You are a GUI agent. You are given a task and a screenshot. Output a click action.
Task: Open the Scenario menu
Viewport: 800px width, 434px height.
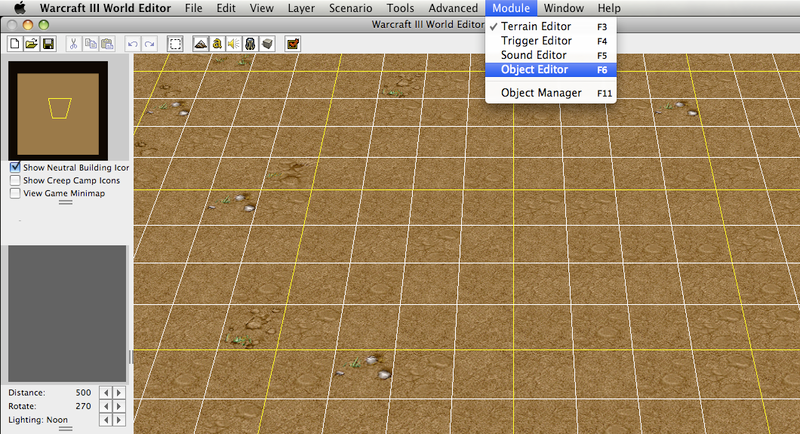pyautogui.click(x=351, y=8)
